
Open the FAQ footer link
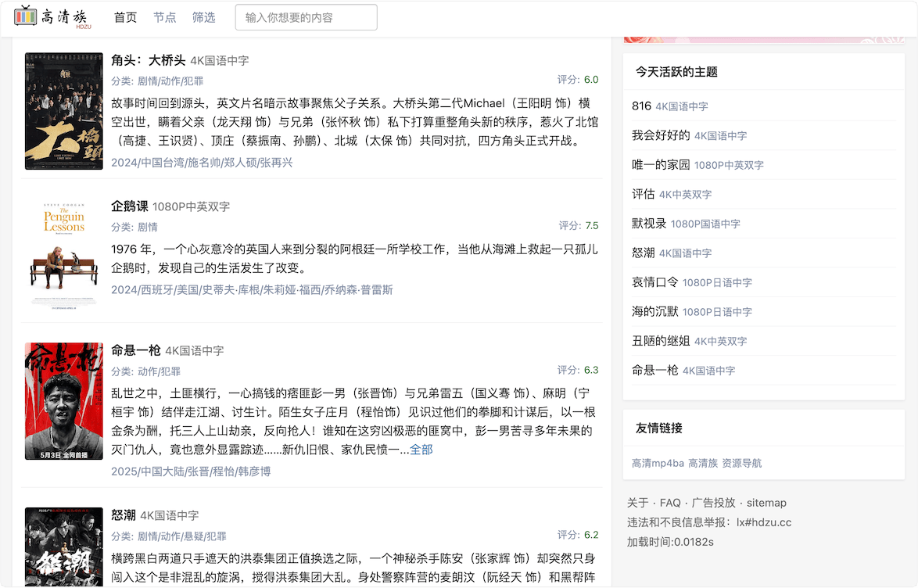point(670,503)
